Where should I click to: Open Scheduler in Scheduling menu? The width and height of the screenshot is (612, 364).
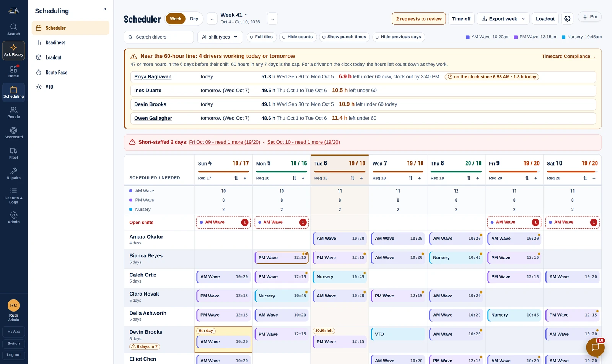(70, 28)
